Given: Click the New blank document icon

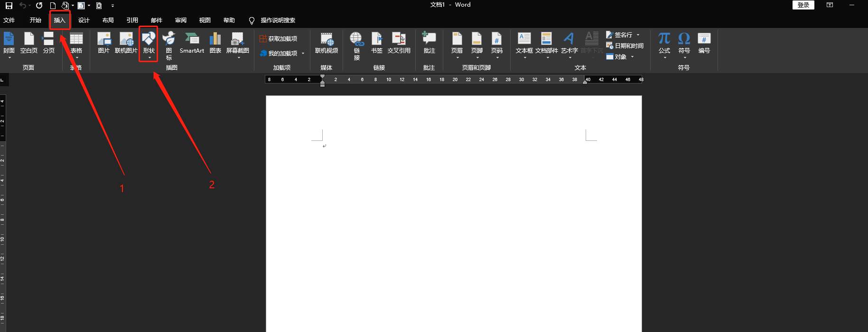Looking at the screenshot, I should [x=53, y=6].
